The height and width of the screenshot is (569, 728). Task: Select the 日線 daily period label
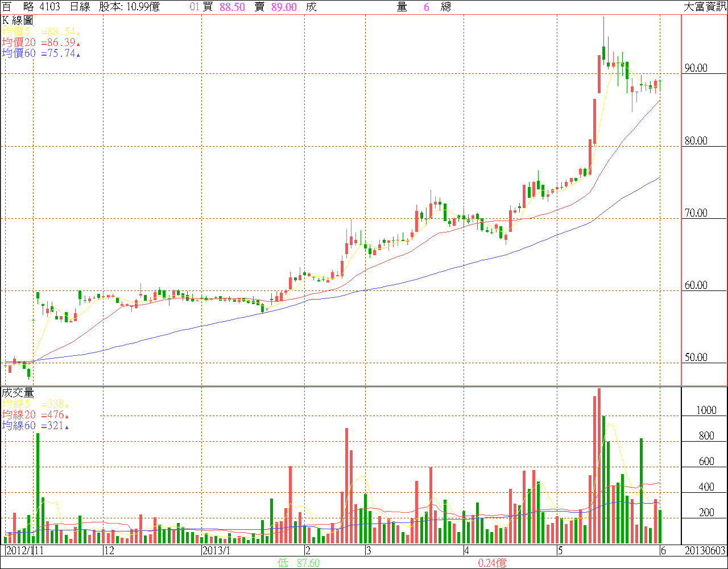tap(81, 7)
